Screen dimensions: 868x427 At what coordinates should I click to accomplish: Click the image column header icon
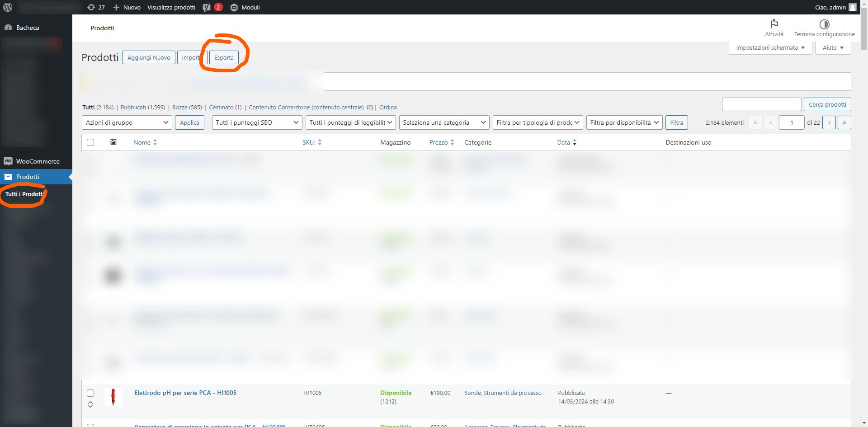click(x=113, y=142)
